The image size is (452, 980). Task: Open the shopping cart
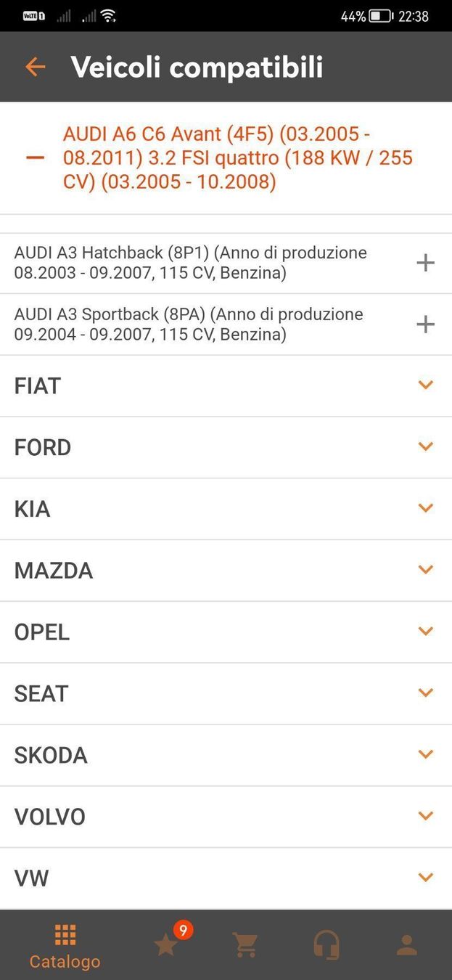(245, 944)
